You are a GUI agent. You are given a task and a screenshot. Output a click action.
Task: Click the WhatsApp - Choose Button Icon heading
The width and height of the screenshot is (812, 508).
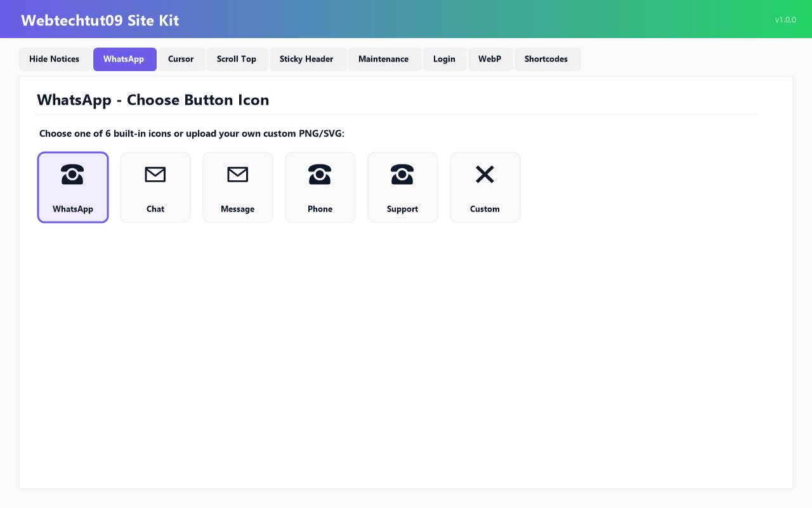153,100
